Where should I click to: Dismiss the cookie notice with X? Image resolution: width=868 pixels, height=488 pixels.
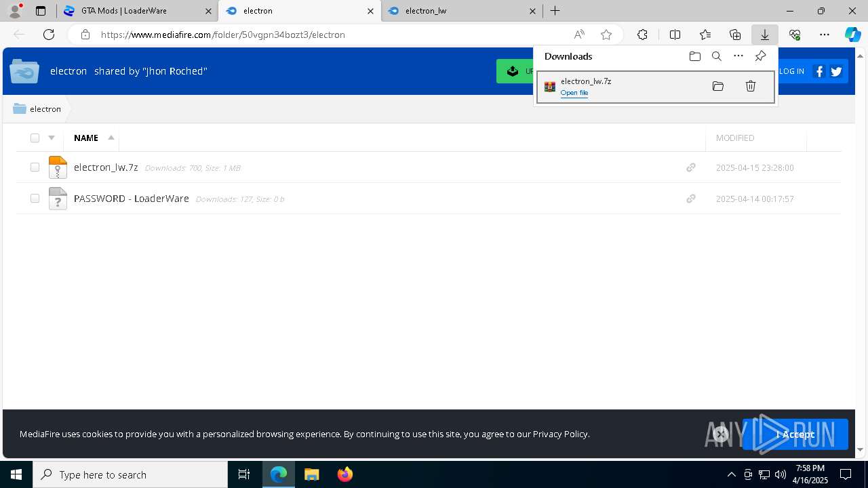point(721,434)
